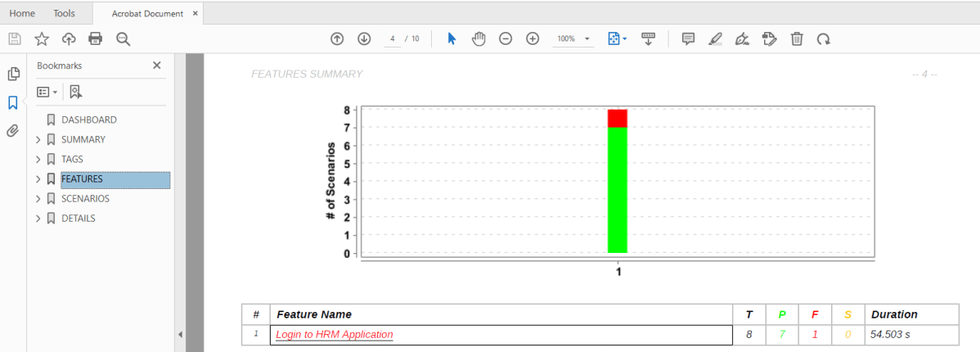Screen dimensions: 980x352
Task: Toggle the Bookmarks panel icon in sidebar
Action: (x=13, y=102)
